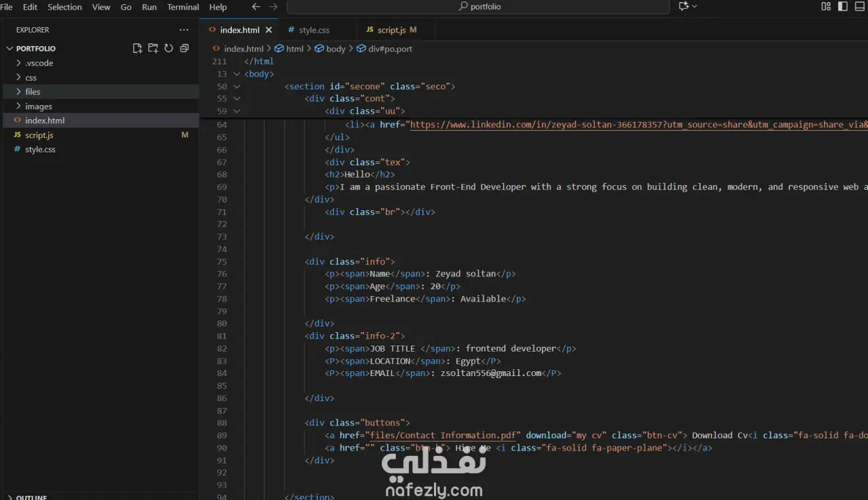
Task: Click the body breadcrumb
Action: click(330, 49)
